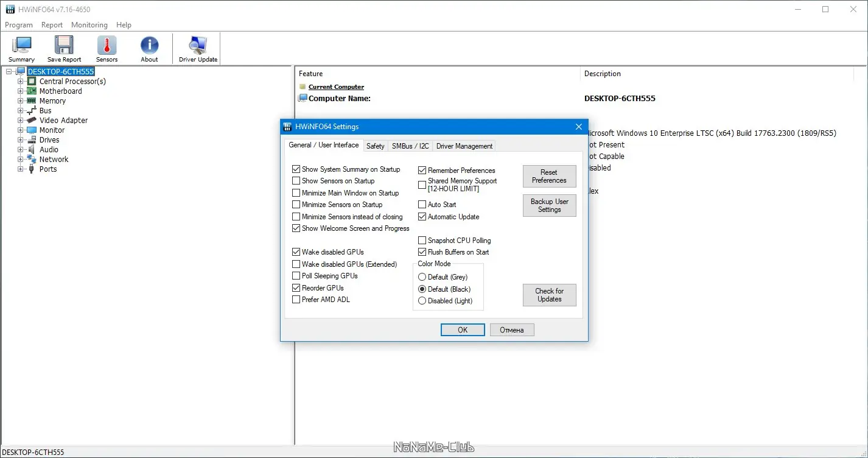Select the Audio speaker icon
Screen dimensions: 868x458
point(32,150)
